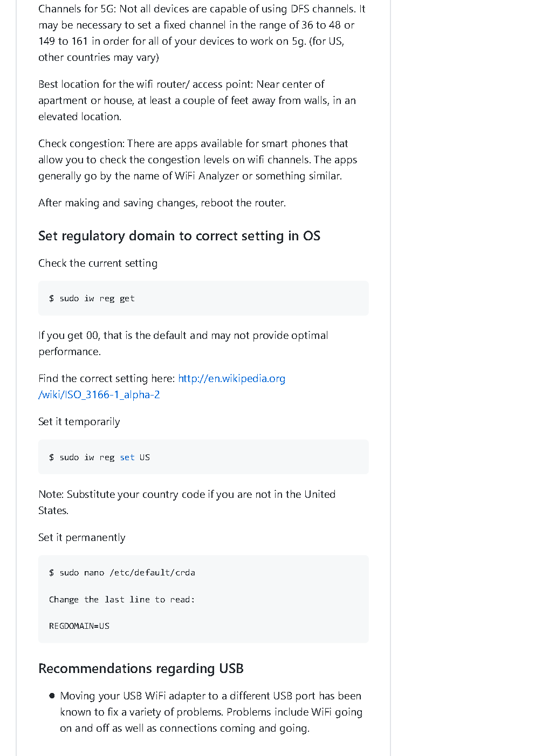Click the "Moving your USB WiFi adapter" list item
Screen dimensions: 535x756
pos(211,712)
